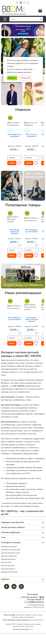Click the search magnifier icon
This screenshot has width=46, height=644.
point(41,19)
